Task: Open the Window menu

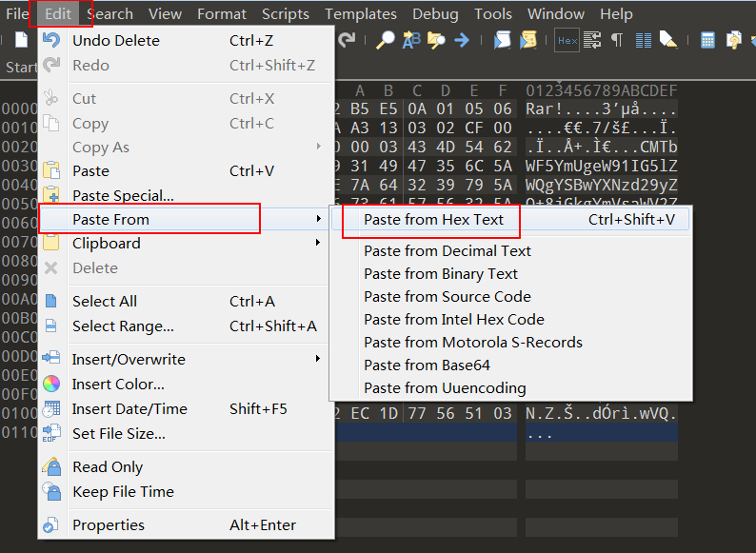Action: tap(556, 14)
